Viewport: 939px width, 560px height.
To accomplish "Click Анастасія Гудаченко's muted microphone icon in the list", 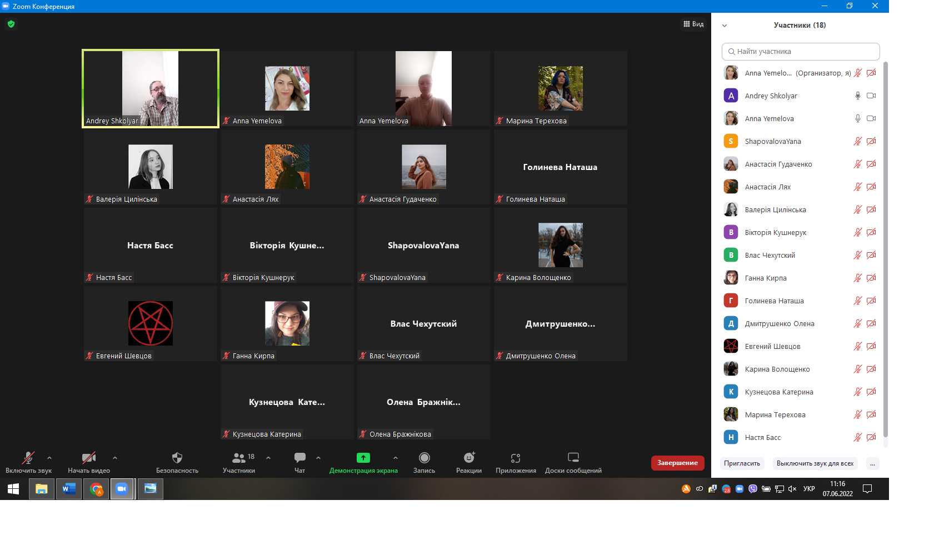I will pyautogui.click(x=858, y=164).
